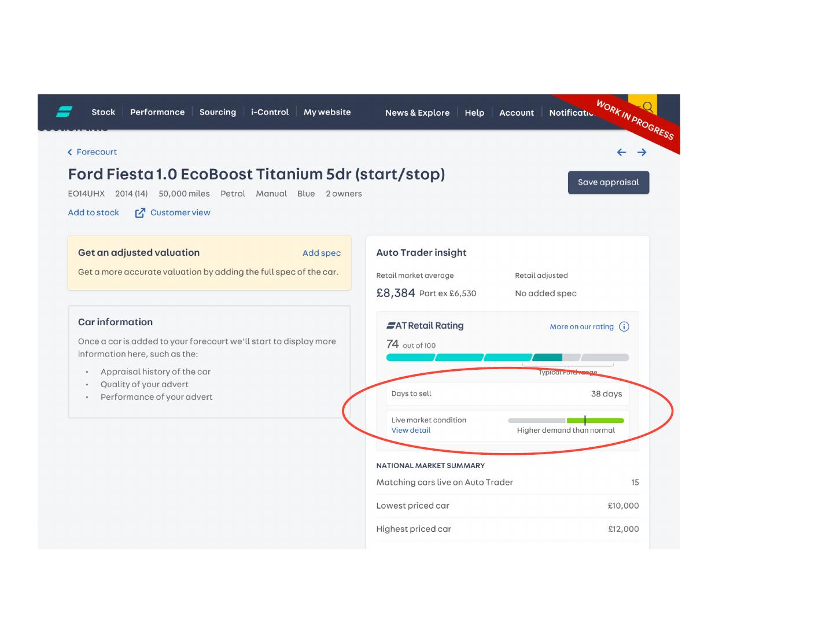Open the Account menu
Screen dimensions: 833x644
pos(517,113)
